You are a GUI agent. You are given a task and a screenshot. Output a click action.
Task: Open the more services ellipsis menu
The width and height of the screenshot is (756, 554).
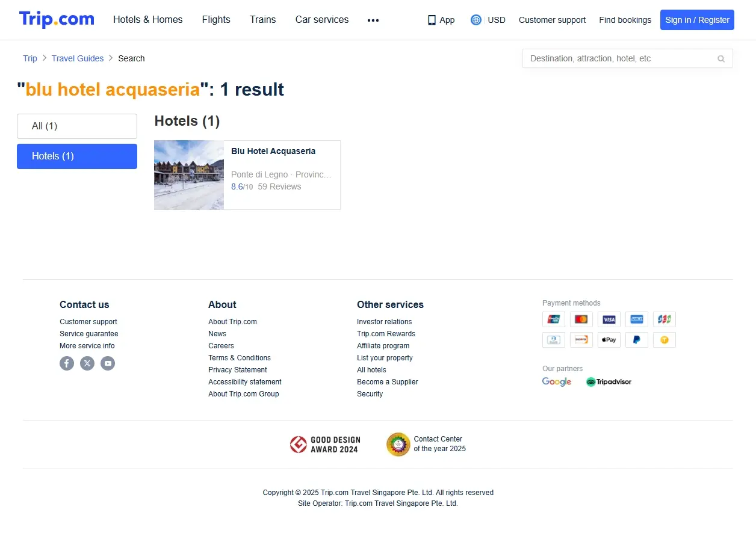373,20
